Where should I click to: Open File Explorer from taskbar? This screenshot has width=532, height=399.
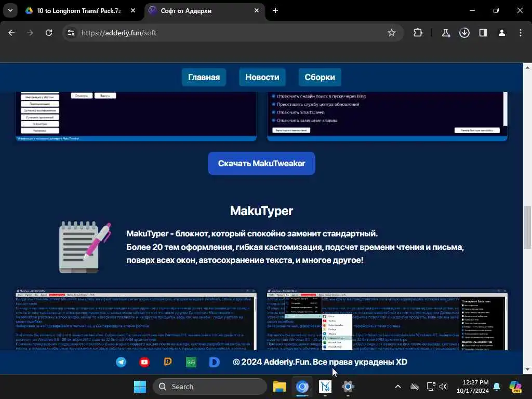coord(279,387)
